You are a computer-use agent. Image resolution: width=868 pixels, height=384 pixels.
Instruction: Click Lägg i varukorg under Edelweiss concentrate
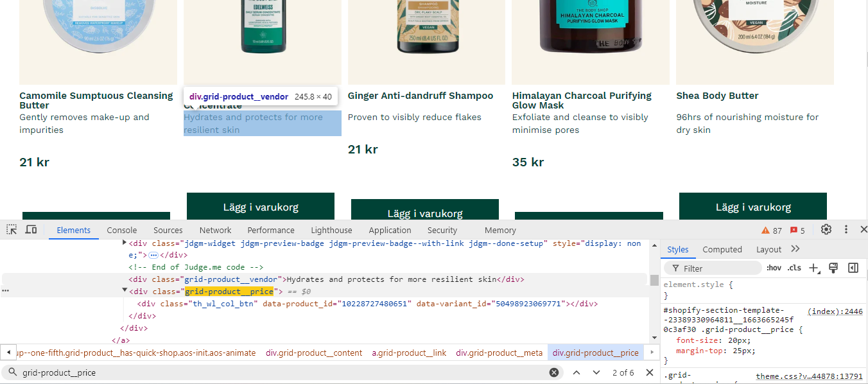tap(261, 207)
